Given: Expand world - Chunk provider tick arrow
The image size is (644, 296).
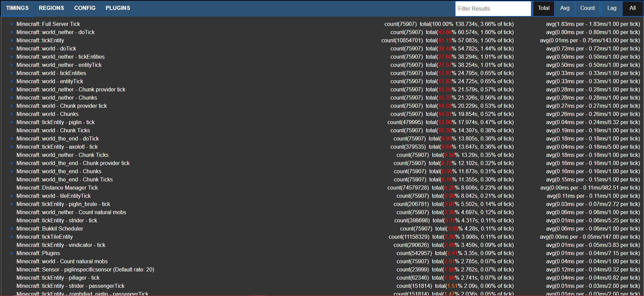Looking at the screenshot, I should [x=12, y=106].
